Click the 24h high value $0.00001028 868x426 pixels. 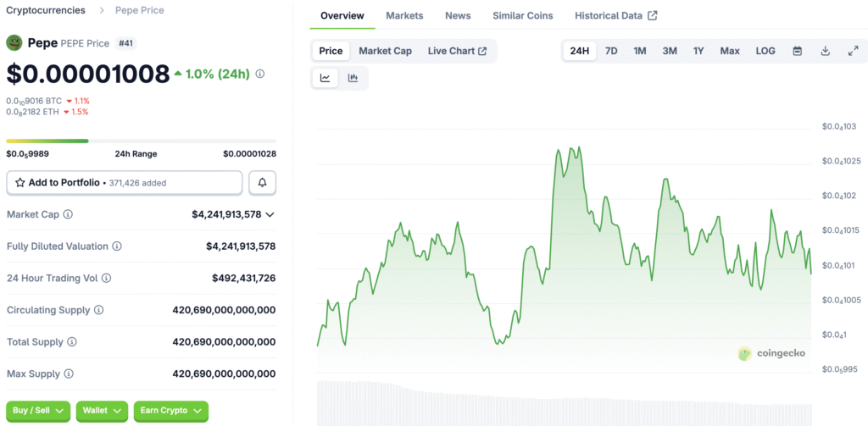pyautogui.click(x=250, y=154)
